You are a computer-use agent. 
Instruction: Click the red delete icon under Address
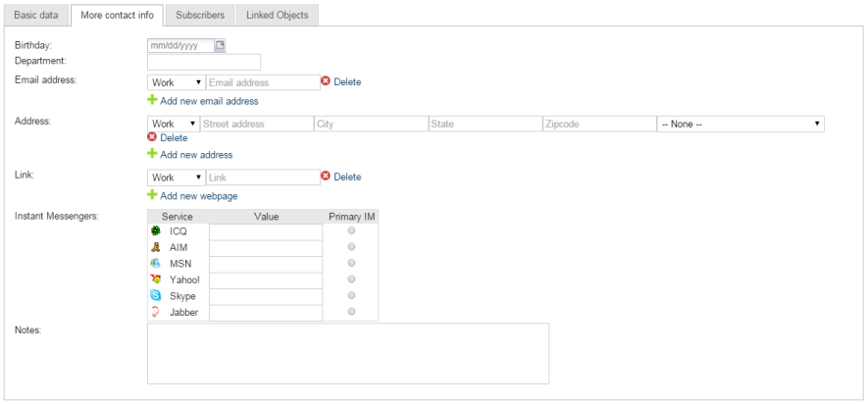click(152, 138)
